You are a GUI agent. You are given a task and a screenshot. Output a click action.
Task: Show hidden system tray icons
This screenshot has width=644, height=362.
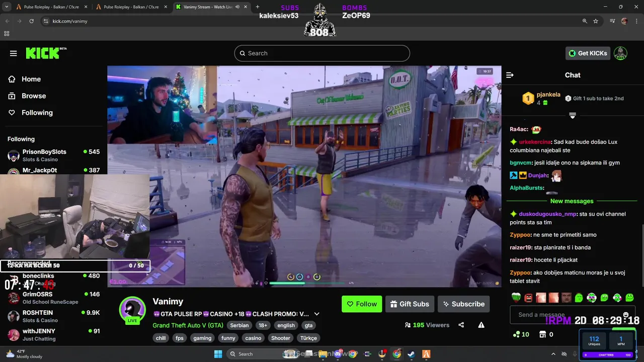(553, 354)
